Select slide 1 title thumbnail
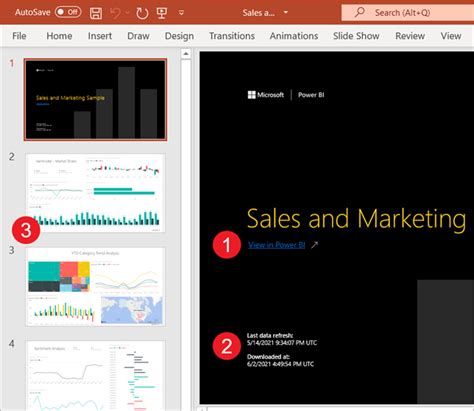 pos(95,99)
